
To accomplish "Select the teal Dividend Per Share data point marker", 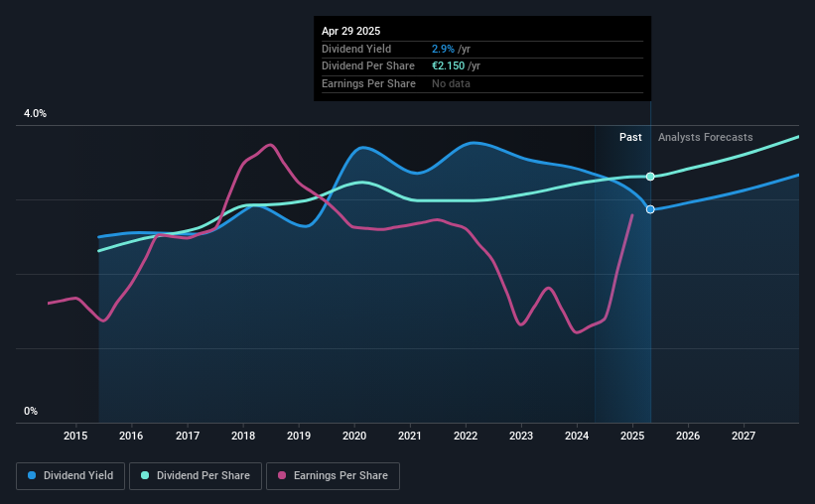I will coord(650,177).
